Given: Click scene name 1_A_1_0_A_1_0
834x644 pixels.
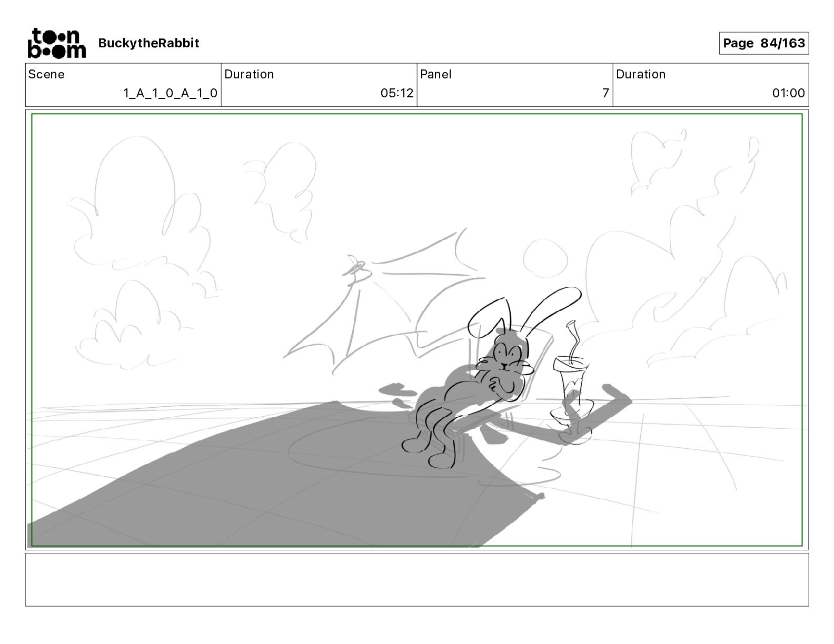Looking at the screenshot, I should (x=170, y=93).
